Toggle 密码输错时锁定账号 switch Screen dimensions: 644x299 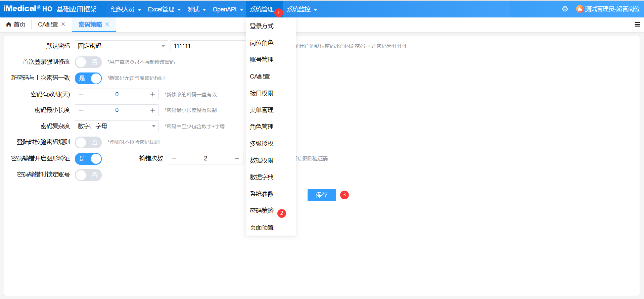coord(88,175)
